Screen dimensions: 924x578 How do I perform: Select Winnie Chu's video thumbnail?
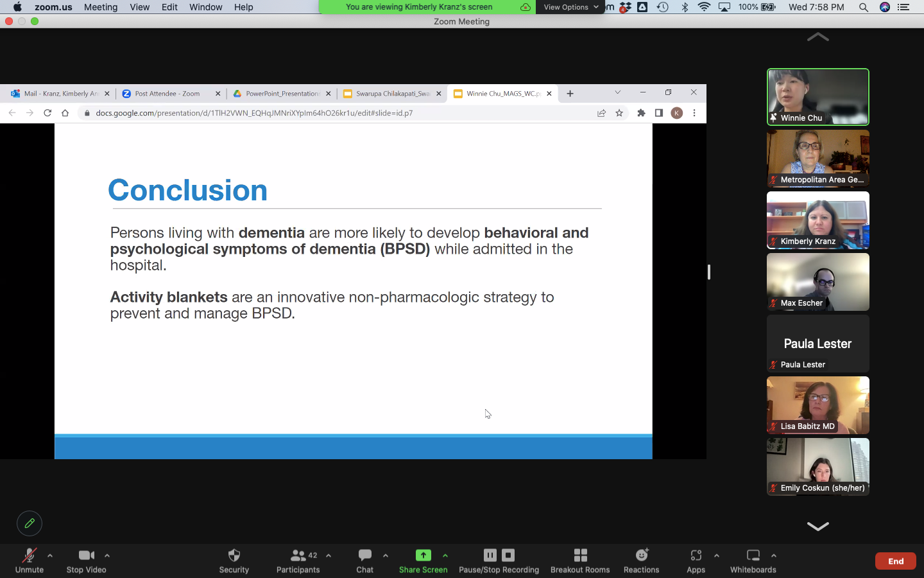click(x=817, y=97)
